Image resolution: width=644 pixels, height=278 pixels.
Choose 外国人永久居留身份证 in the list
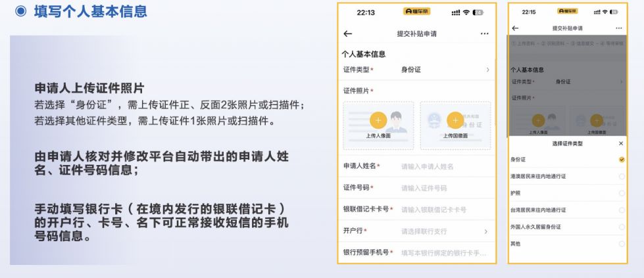click(x=621, y=227)
